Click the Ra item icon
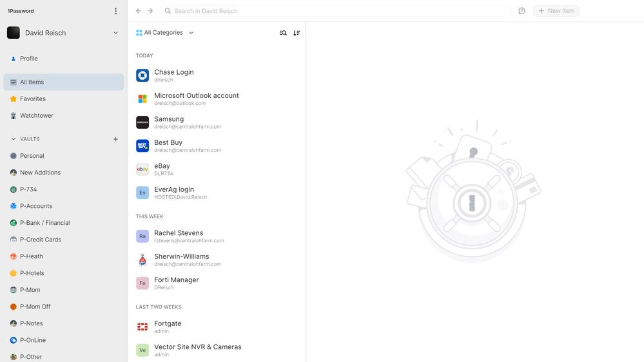Image resolution: width=644 pixels, height=362 pixels. point(142,236)
